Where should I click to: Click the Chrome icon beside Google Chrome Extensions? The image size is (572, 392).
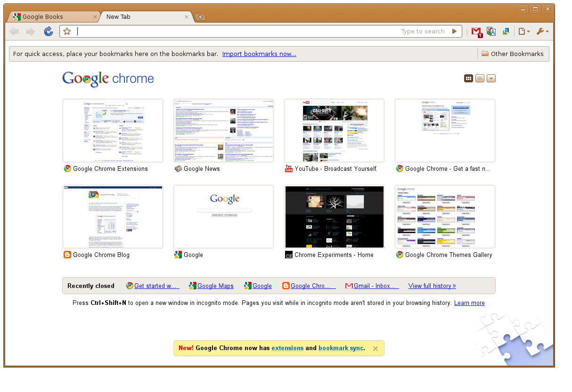coord(67,168)
